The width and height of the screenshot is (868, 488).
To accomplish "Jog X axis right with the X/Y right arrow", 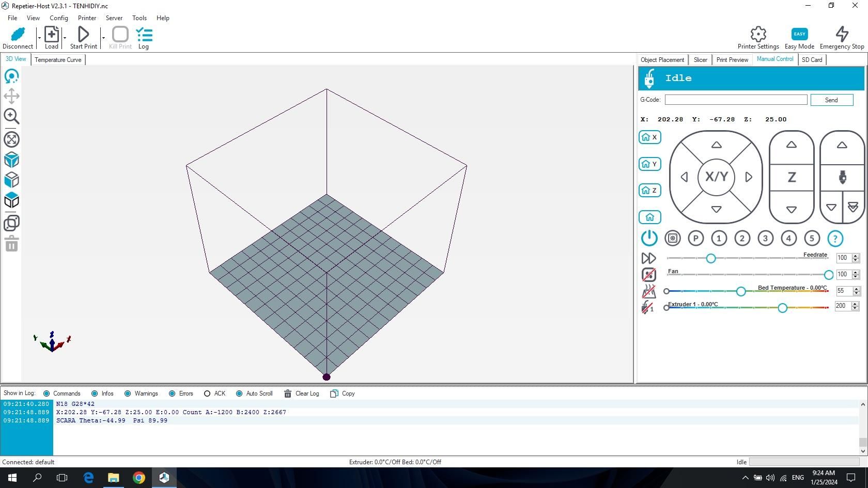I will click(749, 177).
